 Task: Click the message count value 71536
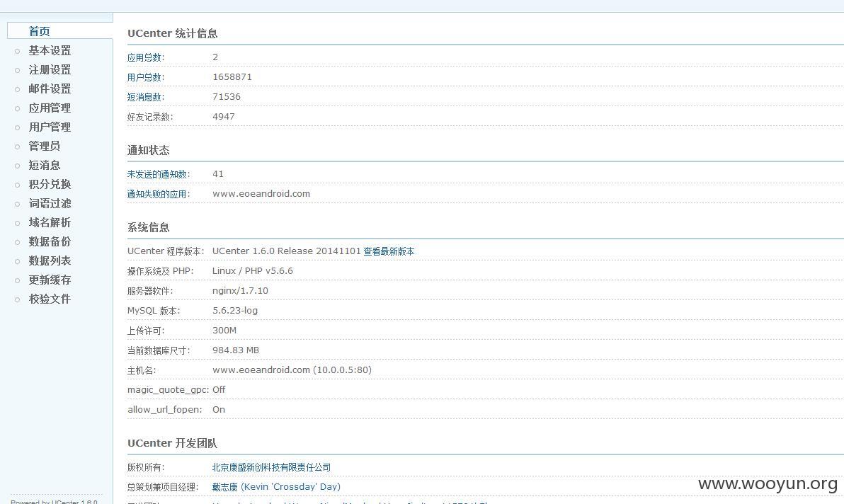(227, 97)
